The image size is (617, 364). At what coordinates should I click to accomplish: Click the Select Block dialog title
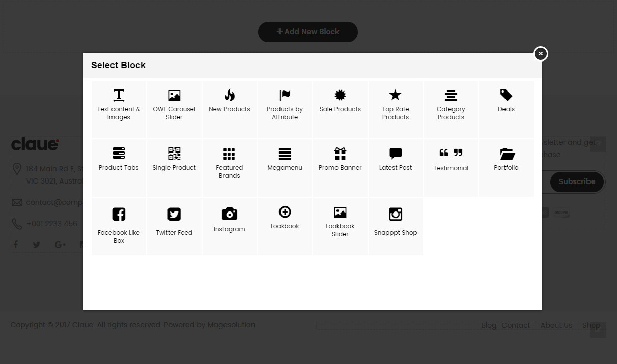coord(118,65)
